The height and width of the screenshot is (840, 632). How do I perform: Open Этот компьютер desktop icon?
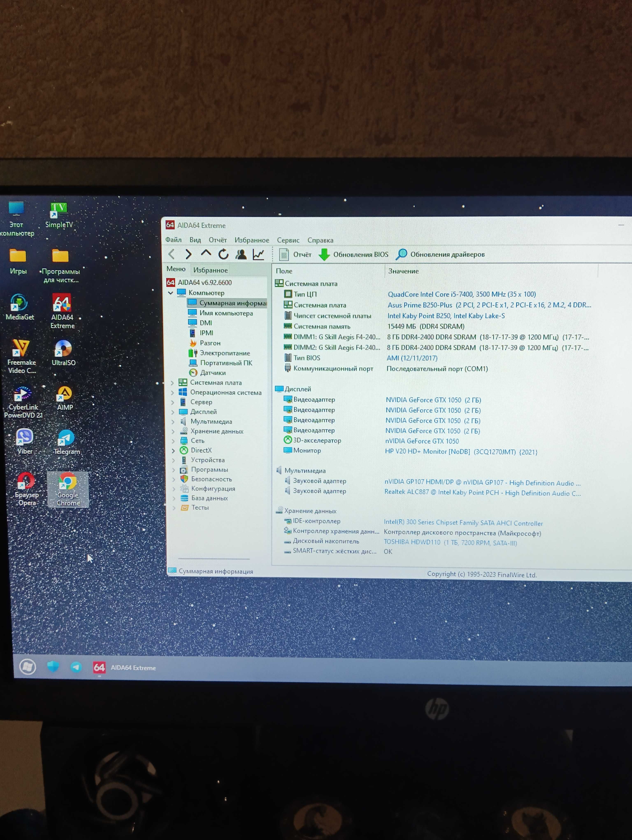(16, 219)
